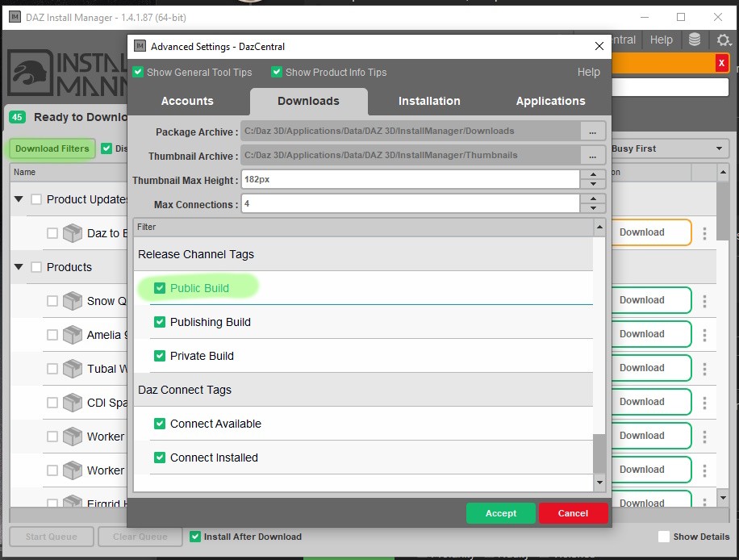The image size is (739, 560).
Task: Browse for Thumbnail Archive folder
Action: click(592, 156)
